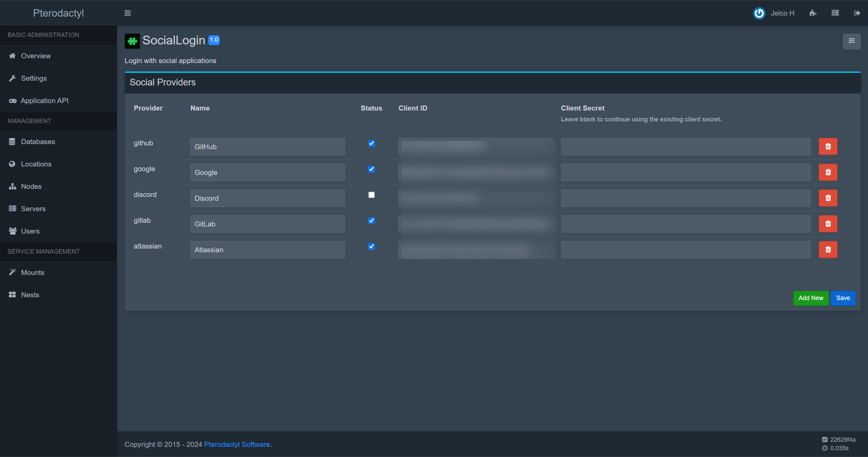Click the green Add New button
This screenshot has height=457, width=868.
tap(810, 298)
